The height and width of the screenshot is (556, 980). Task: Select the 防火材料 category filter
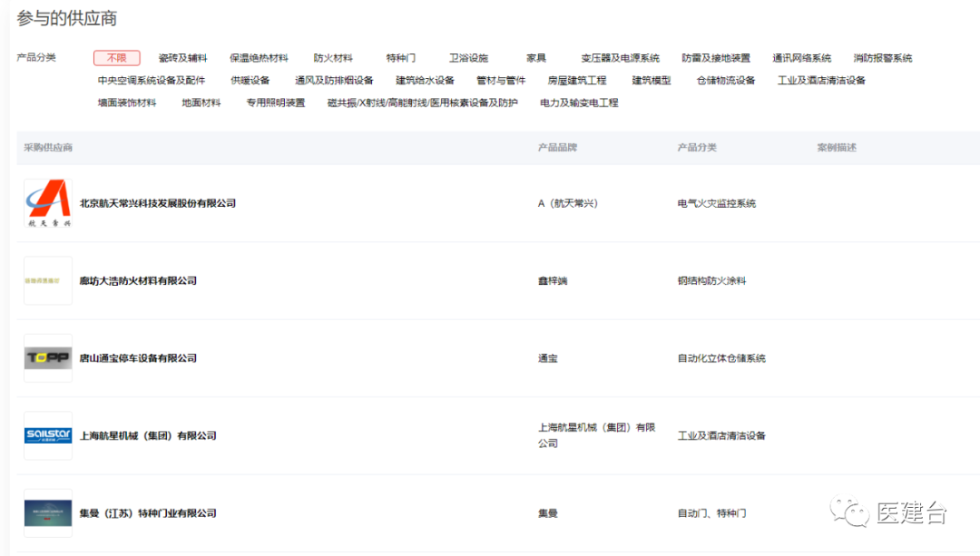pyautogui.click(x=332, y=56)
